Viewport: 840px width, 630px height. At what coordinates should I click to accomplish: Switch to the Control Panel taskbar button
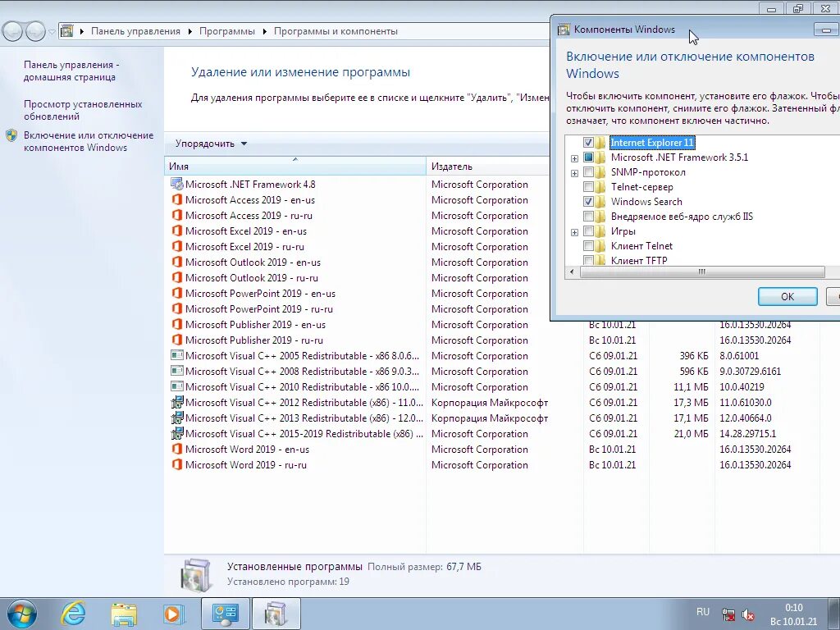point(225,614)
